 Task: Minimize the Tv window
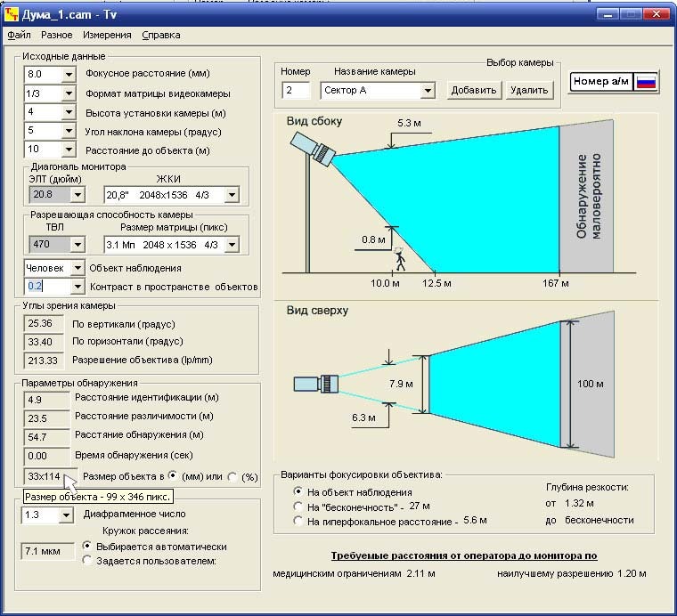pyautogui.click(x=608, y=14)
